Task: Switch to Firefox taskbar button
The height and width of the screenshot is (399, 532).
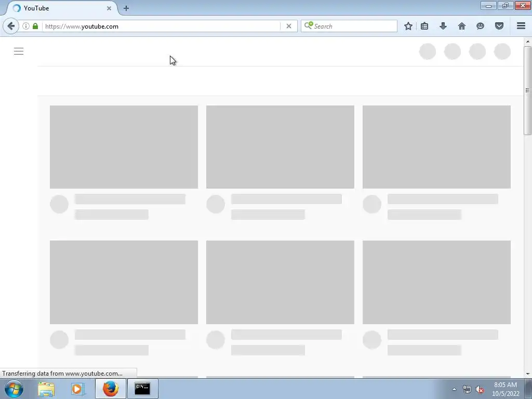Action: click(x=111, y=389)
